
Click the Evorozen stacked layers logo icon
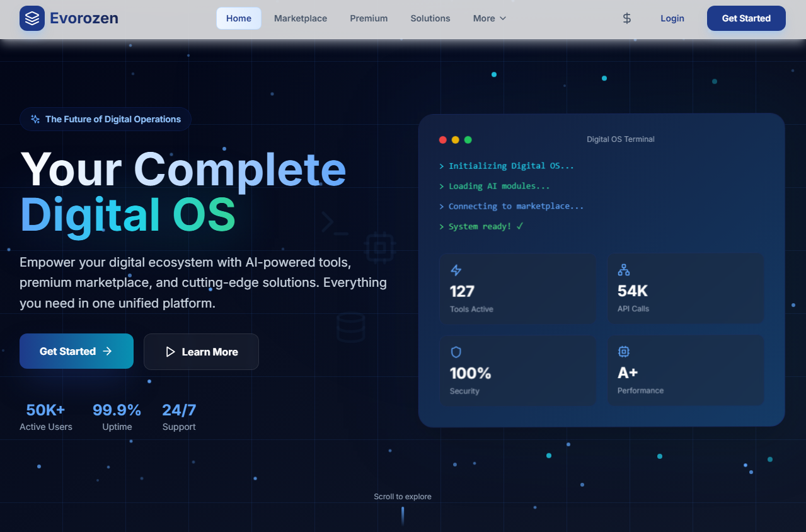(32, 18)
